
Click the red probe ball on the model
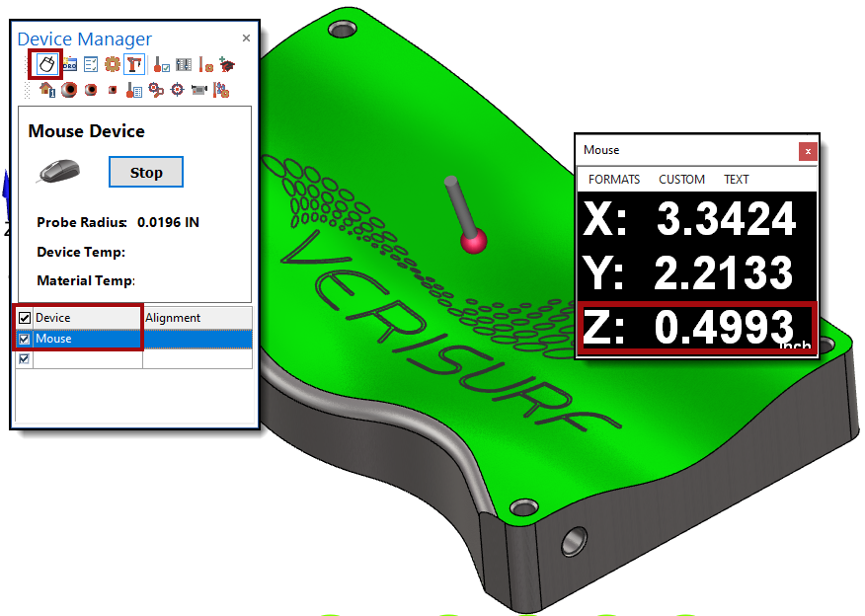pos(473,241)
